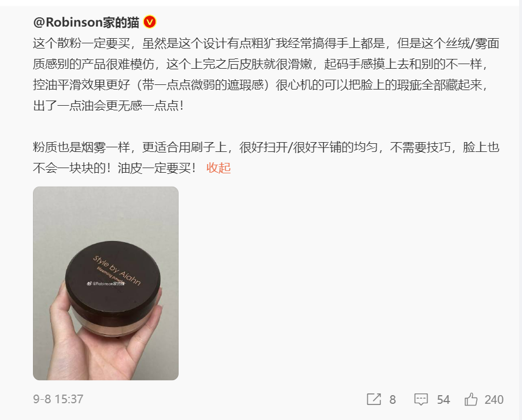The height and width of the screenshot is (420, 522).
Task: Click the first paragraph of post text
Action: coord(266,75)
